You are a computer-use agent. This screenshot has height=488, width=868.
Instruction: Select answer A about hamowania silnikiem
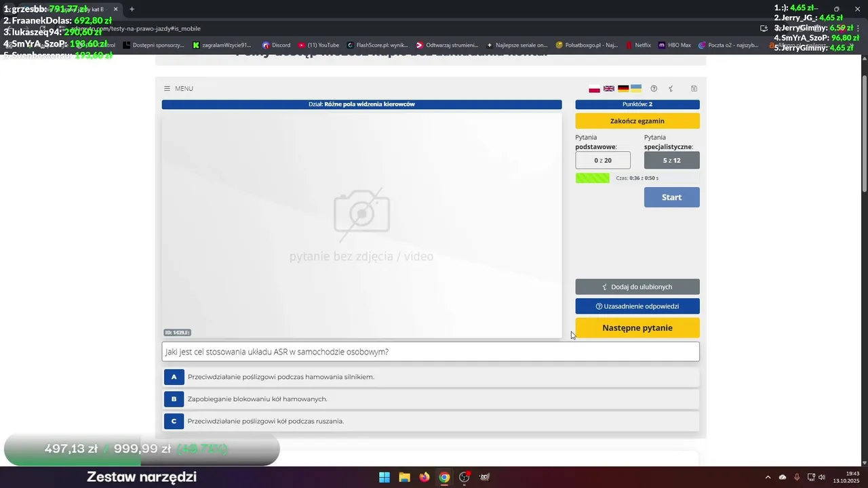pos(431,377)
